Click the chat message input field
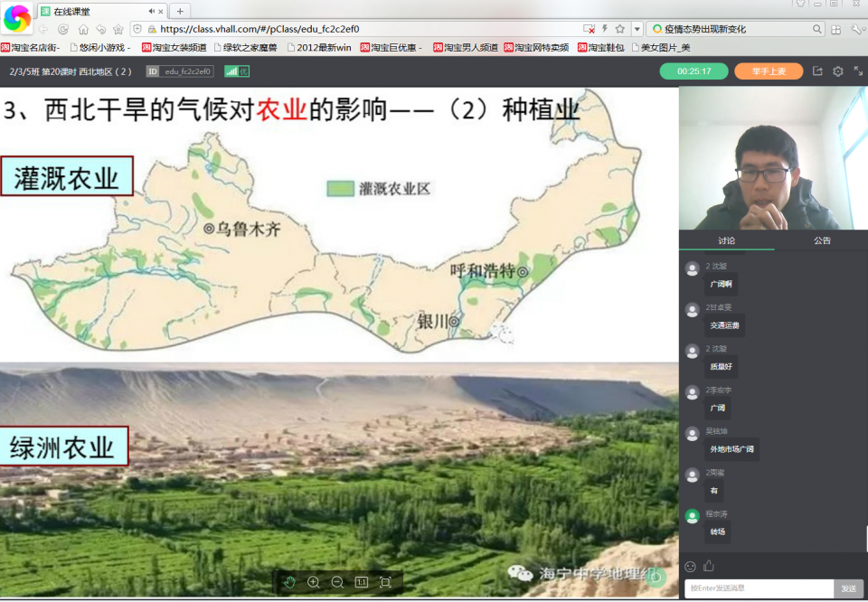 tap(759, 588)
